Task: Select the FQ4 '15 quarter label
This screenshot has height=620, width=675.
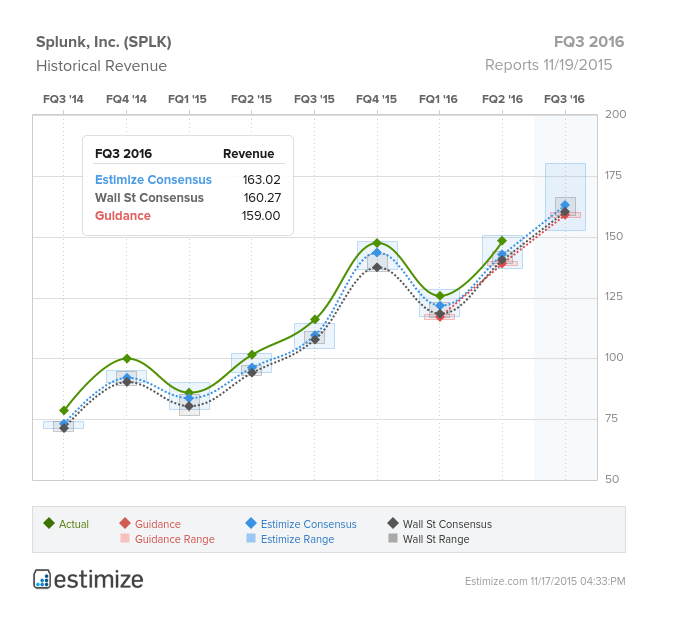Action: point(376,99)
